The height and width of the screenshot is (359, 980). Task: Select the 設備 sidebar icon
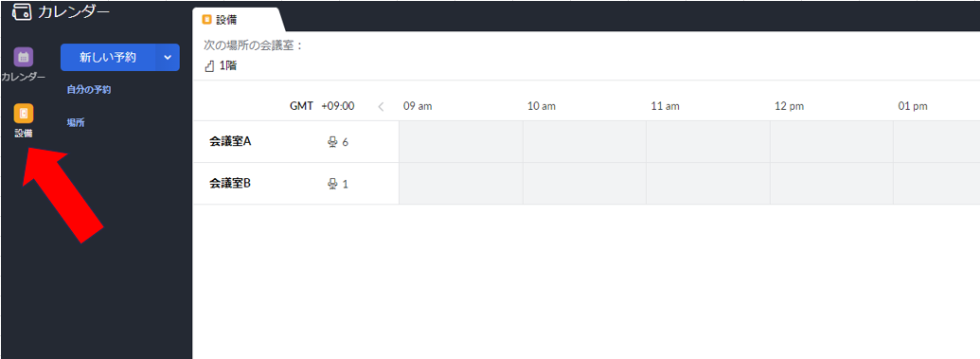click(x=23, y=114)
